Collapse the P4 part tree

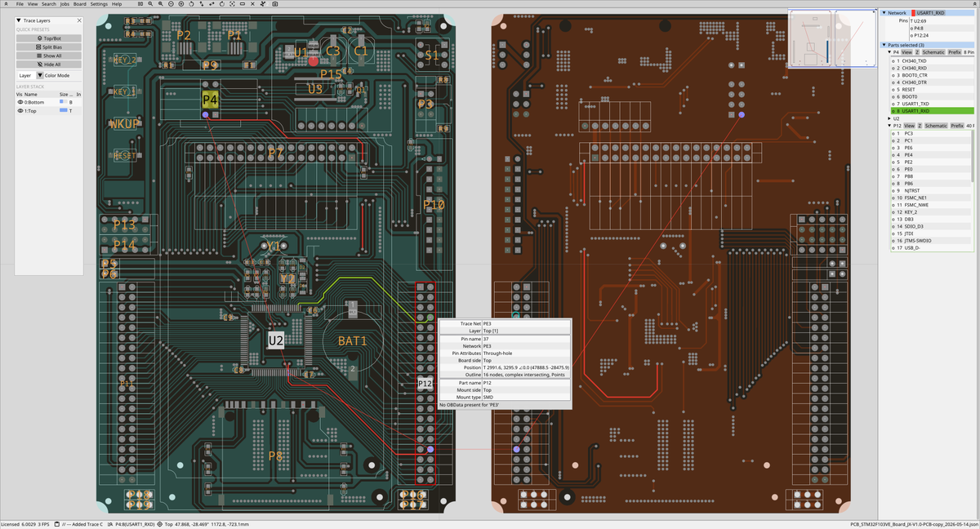coord(889,52)
